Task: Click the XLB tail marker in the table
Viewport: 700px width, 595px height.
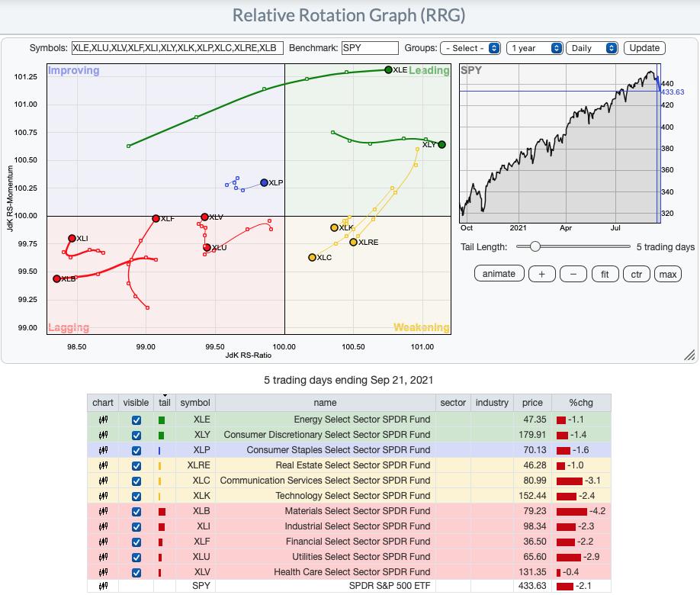Action: click(162, 511)
